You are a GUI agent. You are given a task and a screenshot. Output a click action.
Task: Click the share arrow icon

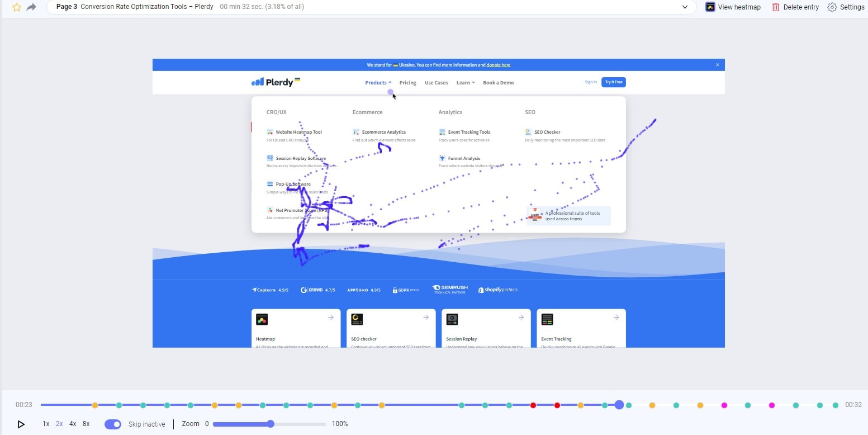click(x=32, y=7)
